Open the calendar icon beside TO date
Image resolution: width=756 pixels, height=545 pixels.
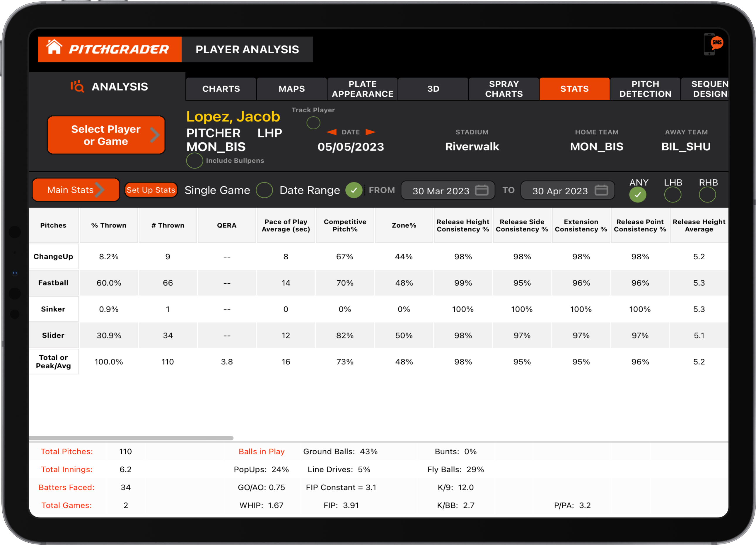click(602, 190)
